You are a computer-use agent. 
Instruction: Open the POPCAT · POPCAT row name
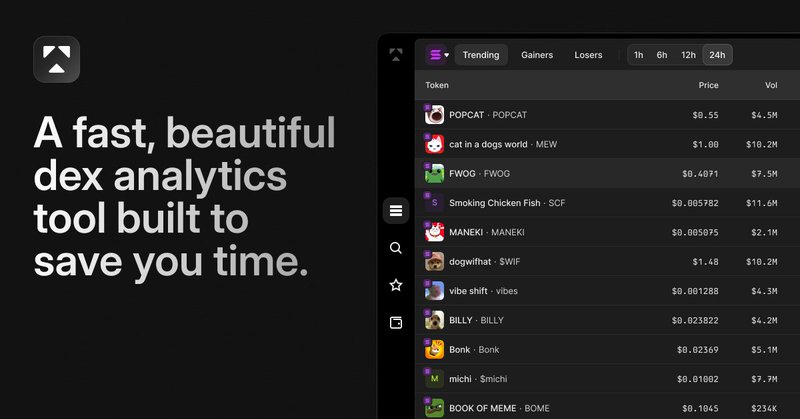pyautogui.click(x=488, y=115)
